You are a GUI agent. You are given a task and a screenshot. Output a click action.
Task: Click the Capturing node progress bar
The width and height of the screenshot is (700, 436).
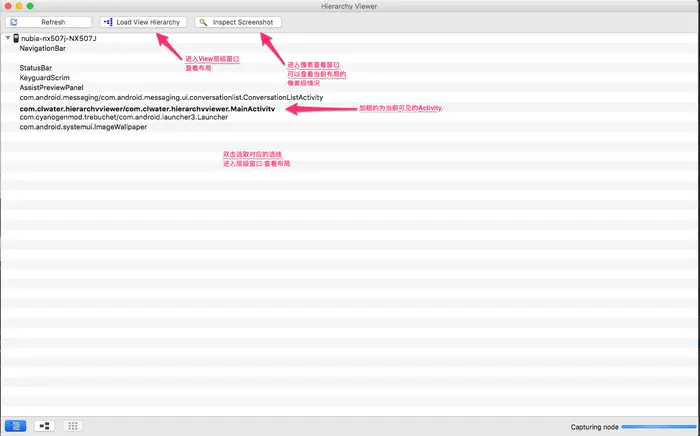(x=659, y=427)
